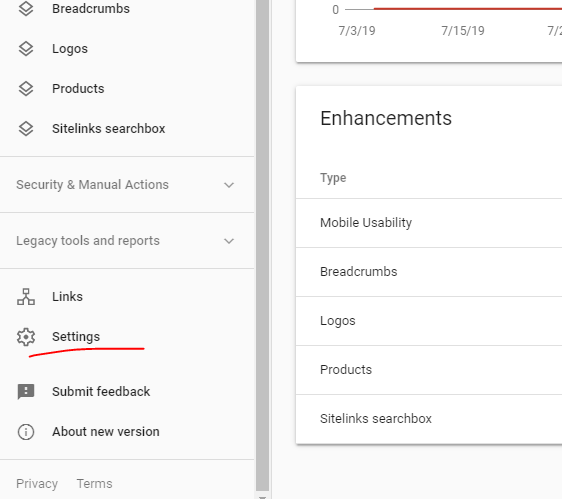Click the Products layers icon in sidebar

[26, 89]
